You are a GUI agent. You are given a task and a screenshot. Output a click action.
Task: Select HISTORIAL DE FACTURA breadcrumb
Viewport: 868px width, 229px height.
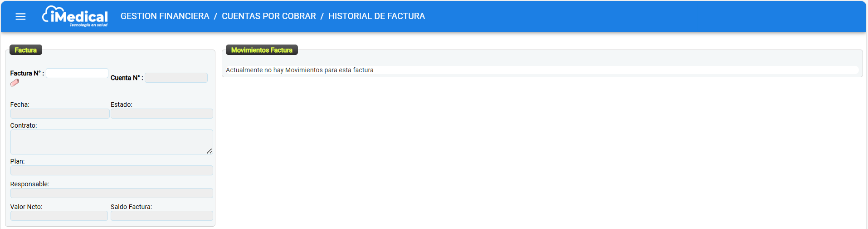[x=376, y=16]
